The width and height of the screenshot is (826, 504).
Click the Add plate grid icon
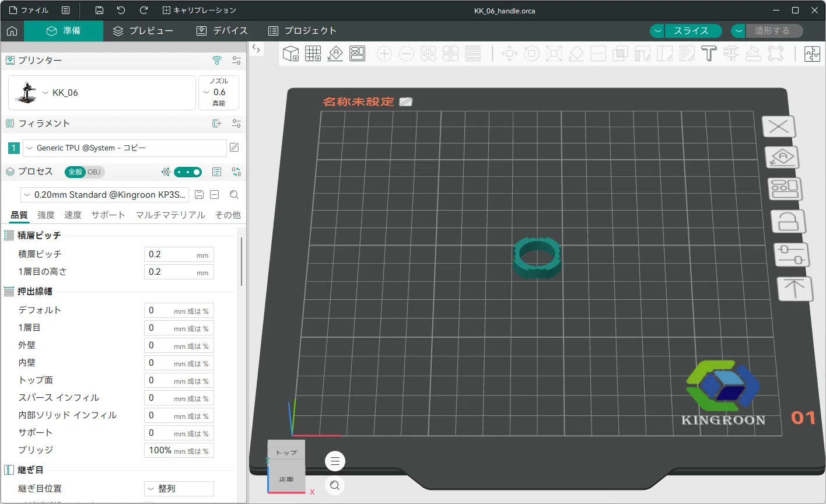pyautogui.click(x=313, y=54)
